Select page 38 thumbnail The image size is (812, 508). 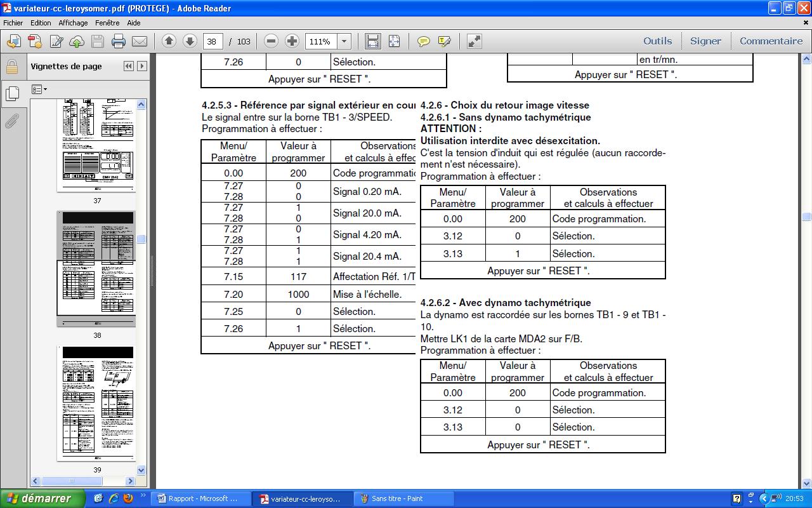point(96,269)
